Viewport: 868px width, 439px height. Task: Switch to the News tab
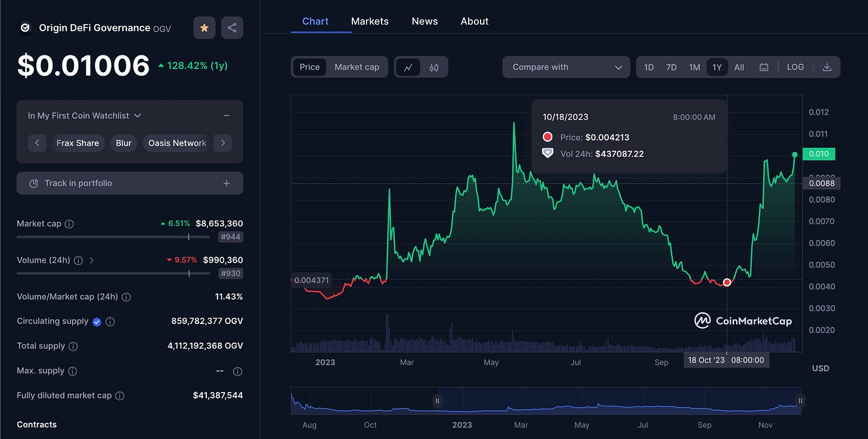424,21
